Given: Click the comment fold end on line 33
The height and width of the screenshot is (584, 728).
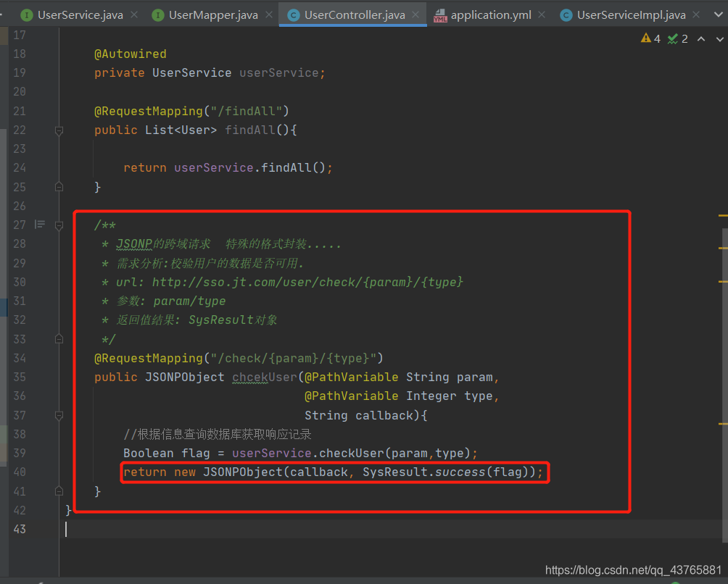Looking at the screenshot, I should click(59, 339).
